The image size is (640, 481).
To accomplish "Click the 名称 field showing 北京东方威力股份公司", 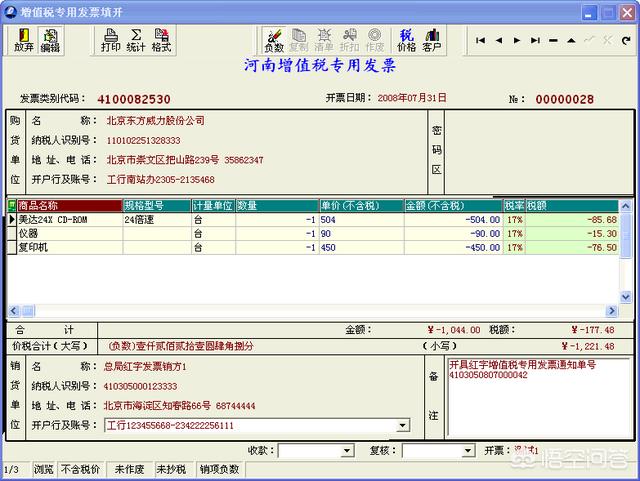I will (156, 120).
